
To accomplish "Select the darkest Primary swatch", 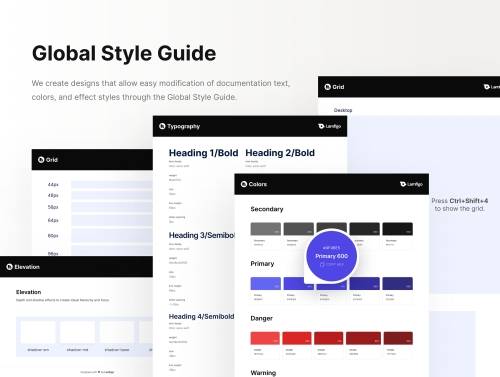I will click(397, 283).
